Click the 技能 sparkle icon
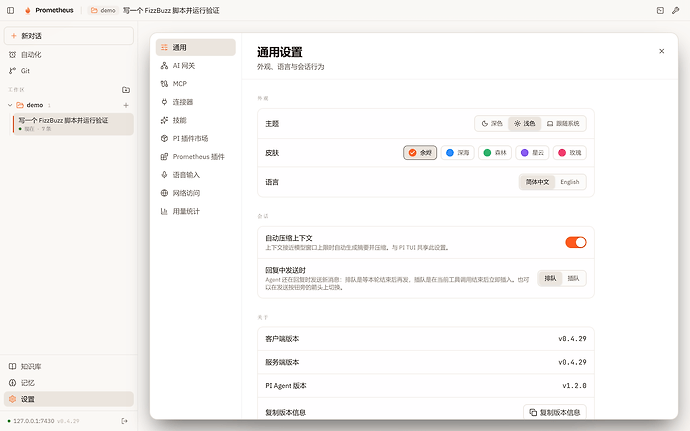 tap(164, 120)
